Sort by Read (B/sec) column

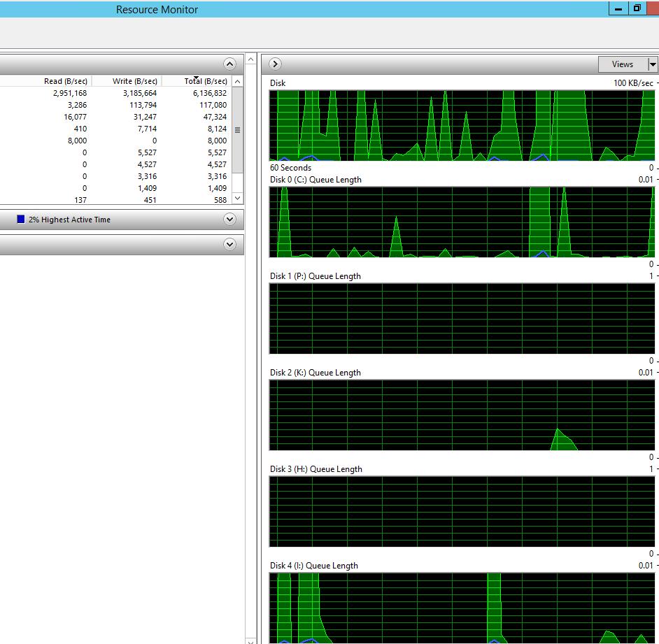tap(65, 81)
